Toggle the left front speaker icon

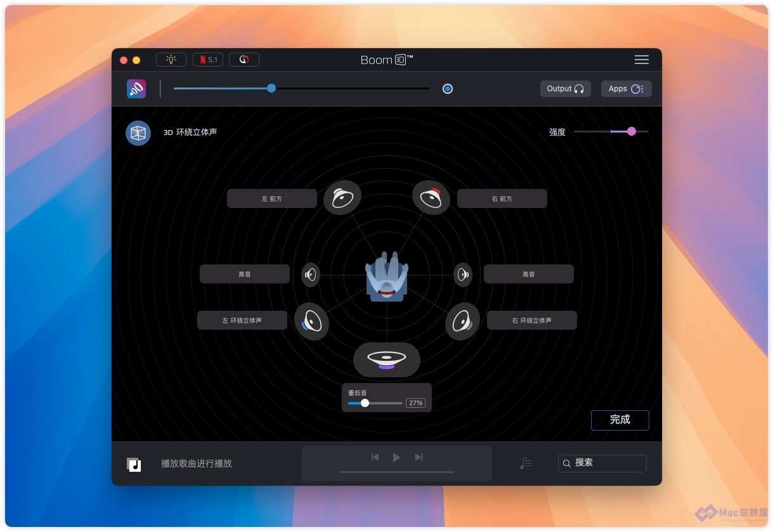[342, 198]
